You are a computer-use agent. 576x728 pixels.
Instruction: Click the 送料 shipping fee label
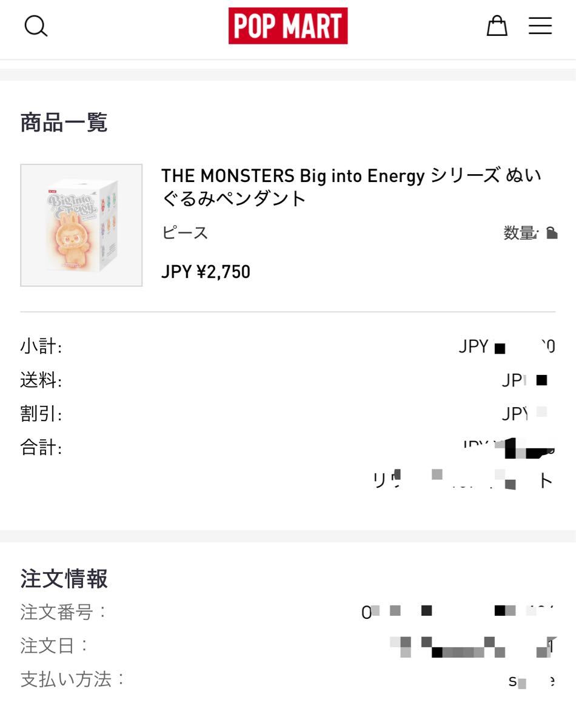tap(41, 381)
